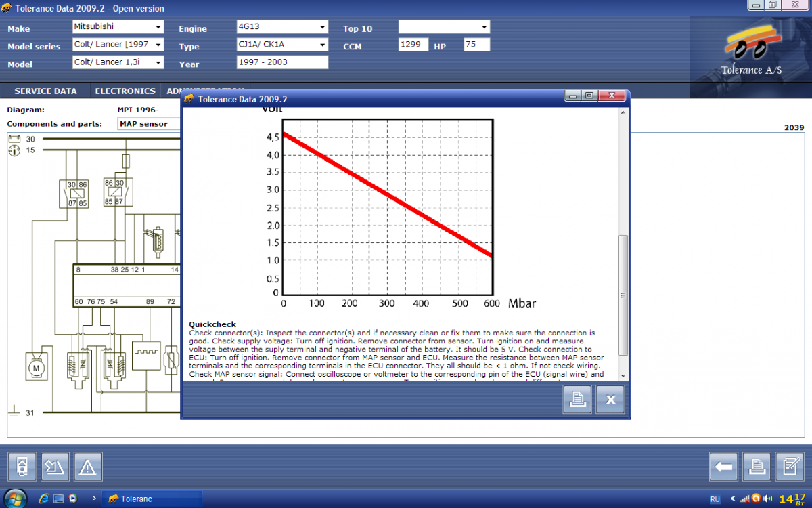Click the media player quick launch icon

(73, 499)
